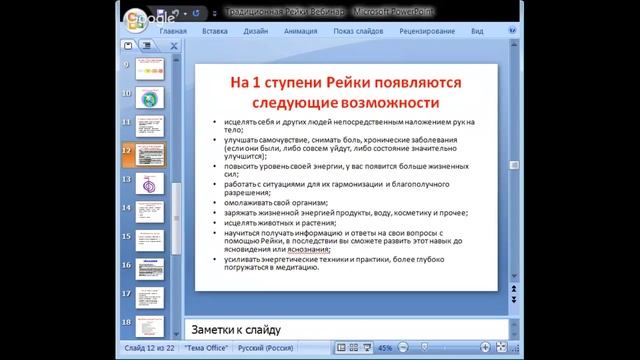Click bullet starting 'усиливать энергетические техники'
This screenshot has height=360, width=640.
point(334,263)
